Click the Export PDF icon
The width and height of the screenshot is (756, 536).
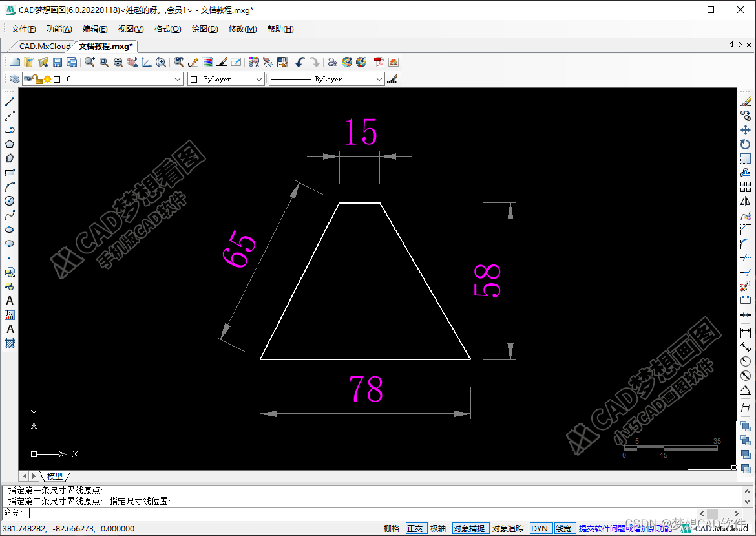coord(379,62)
